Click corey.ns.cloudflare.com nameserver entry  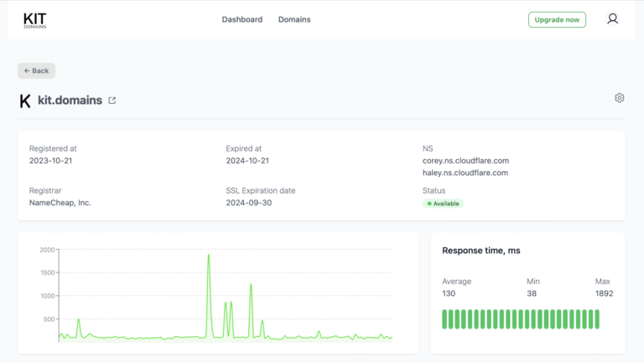click(x=465, y=161)
